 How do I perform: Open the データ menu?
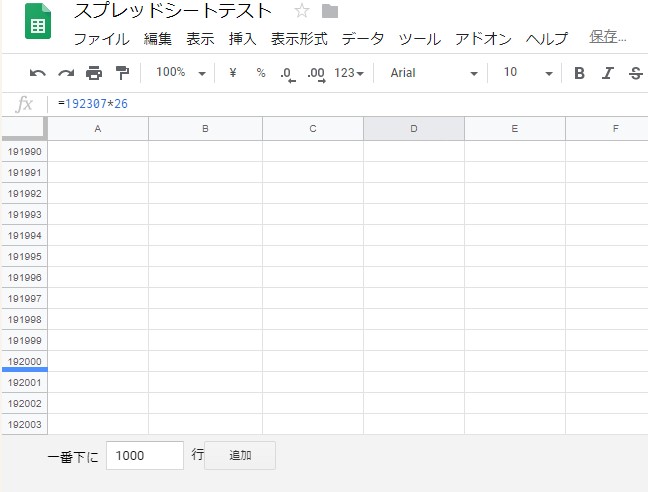(x=362, y=39)
